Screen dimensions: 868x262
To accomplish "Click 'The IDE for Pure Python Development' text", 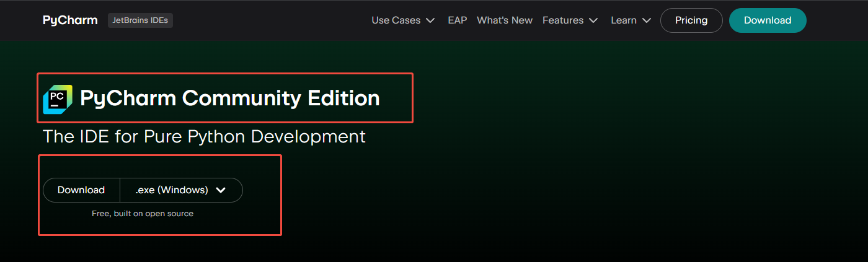I will pyautogui.click(x=204, y=136).
